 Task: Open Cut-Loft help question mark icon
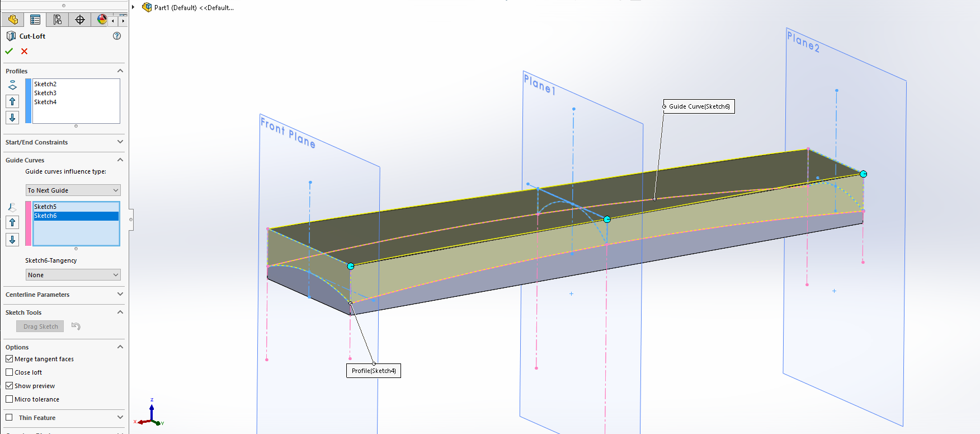coord(117,36)
